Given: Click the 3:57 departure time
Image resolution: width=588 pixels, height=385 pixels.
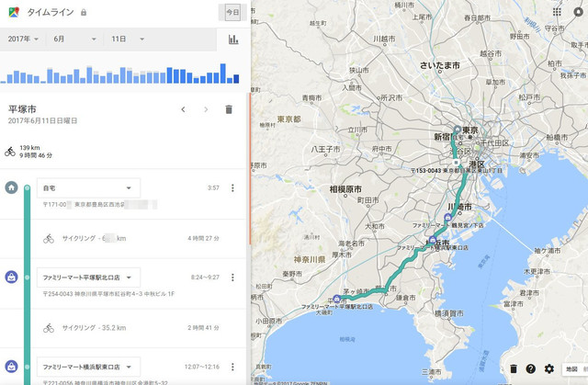Looking at the screenshot, I should click(x=213, y=187).
